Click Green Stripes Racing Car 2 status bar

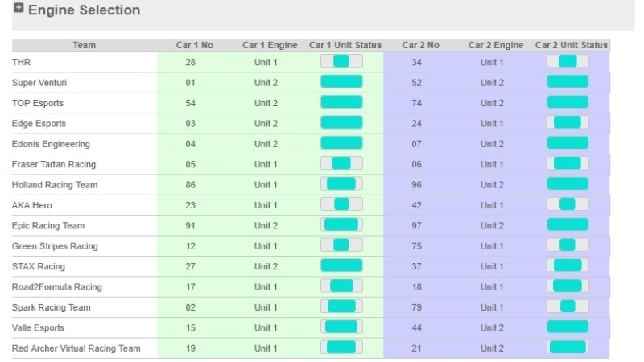point(568,245)
